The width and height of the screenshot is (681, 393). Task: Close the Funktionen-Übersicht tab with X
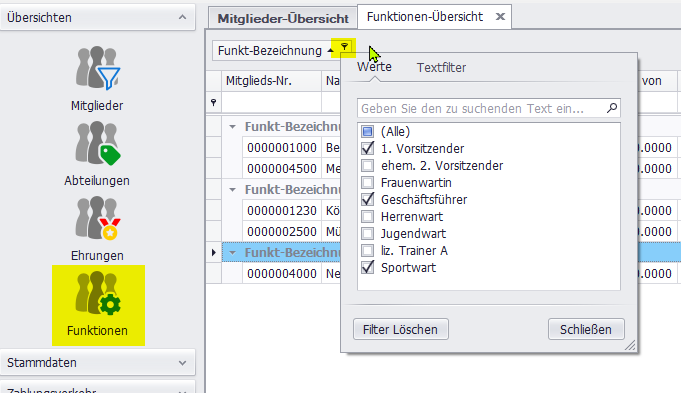[x=500, y=17]
